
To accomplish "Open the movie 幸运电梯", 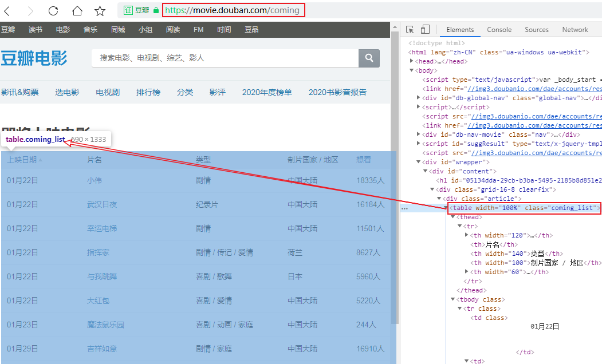I will pyautogui.click(x=102, y=228).
